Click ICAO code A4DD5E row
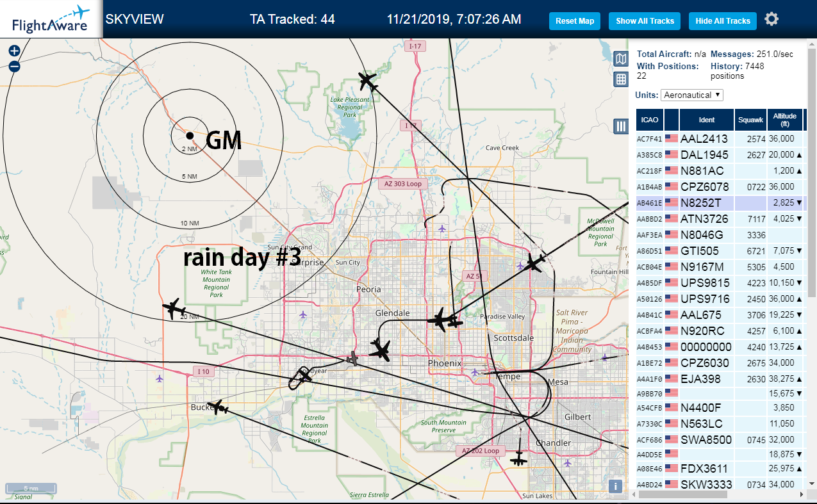817x504 pixels. (720, 454)
